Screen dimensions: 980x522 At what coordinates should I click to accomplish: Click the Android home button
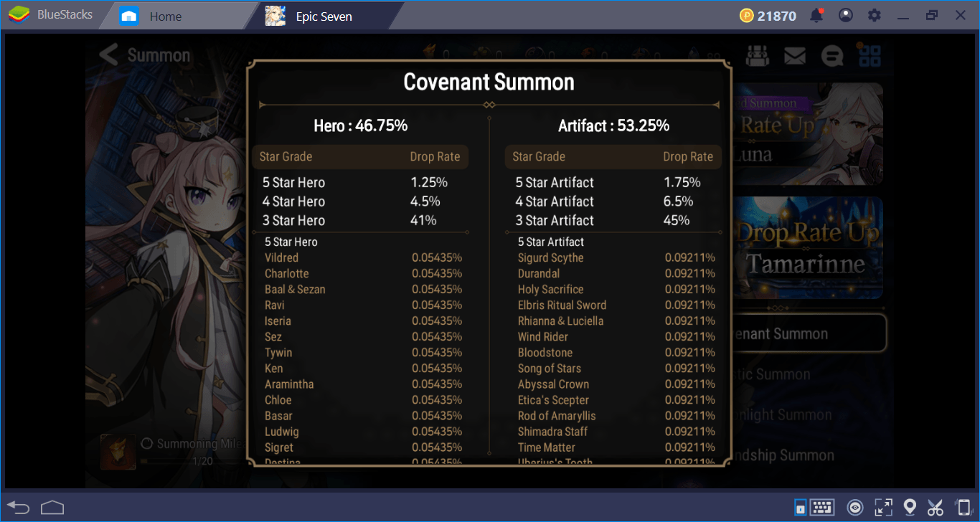(52, 508)
